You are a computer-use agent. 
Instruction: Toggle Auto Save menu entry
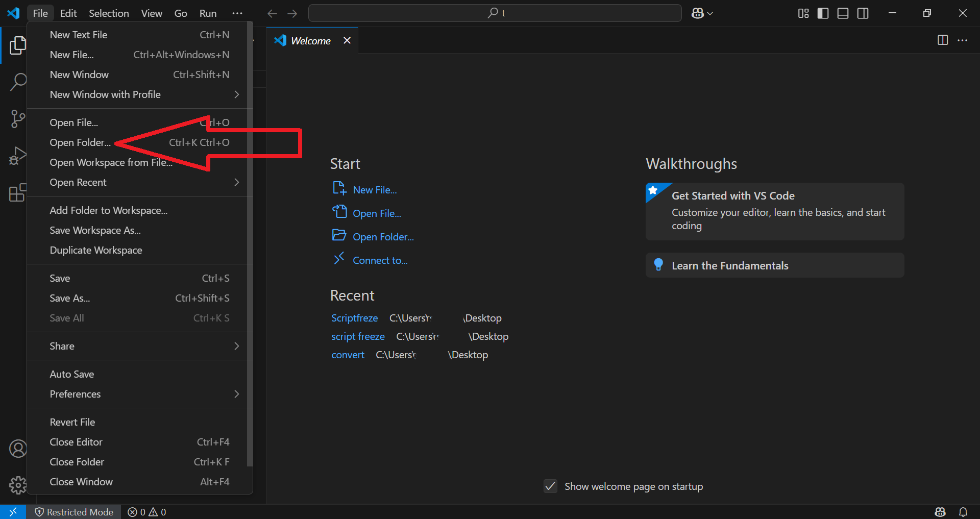point(139,374)
